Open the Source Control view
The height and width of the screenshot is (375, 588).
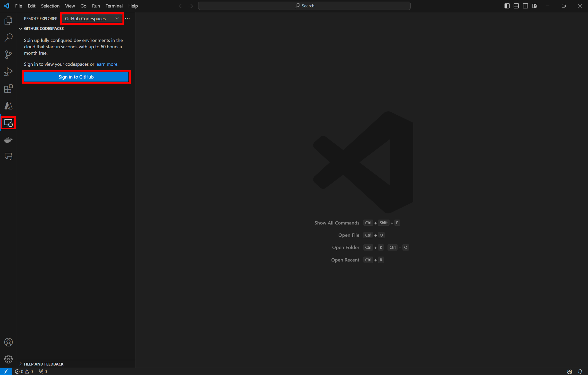8,54
